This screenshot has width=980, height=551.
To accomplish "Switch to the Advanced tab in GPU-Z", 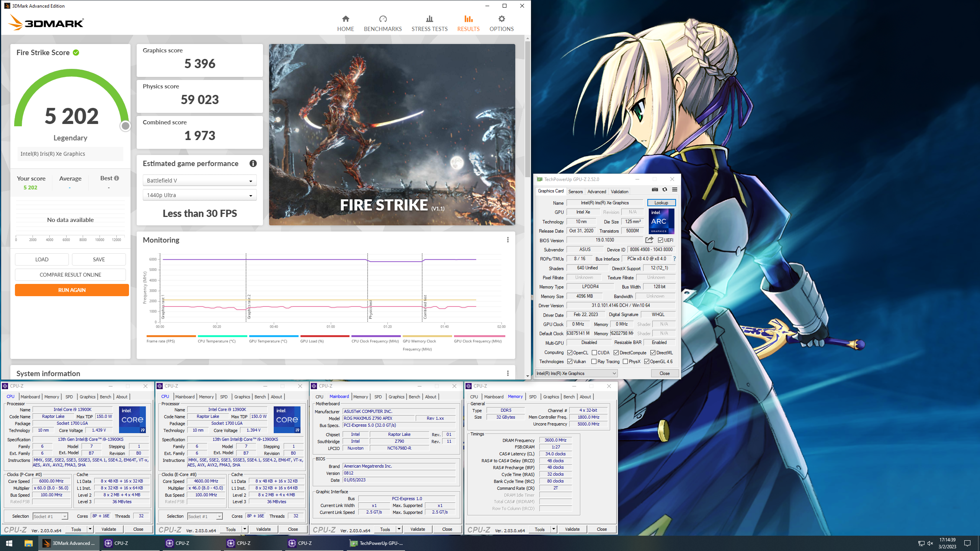I will pos(597,191).
